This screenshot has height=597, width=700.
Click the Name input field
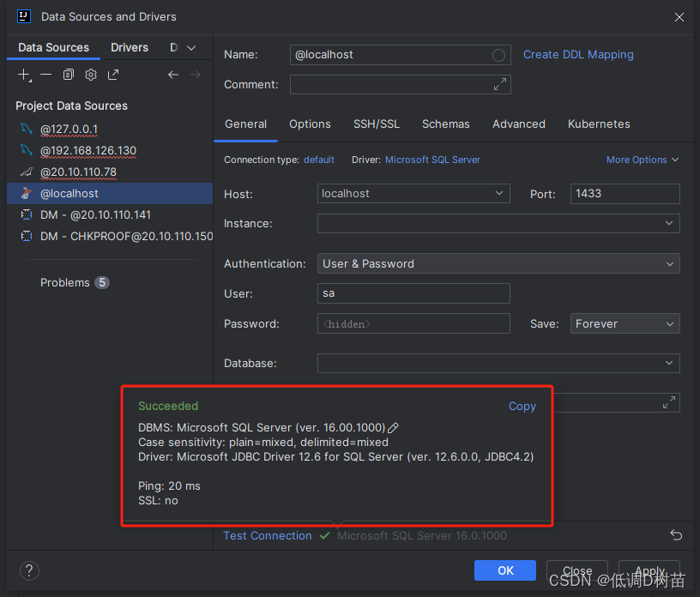[x=401, y=55]
